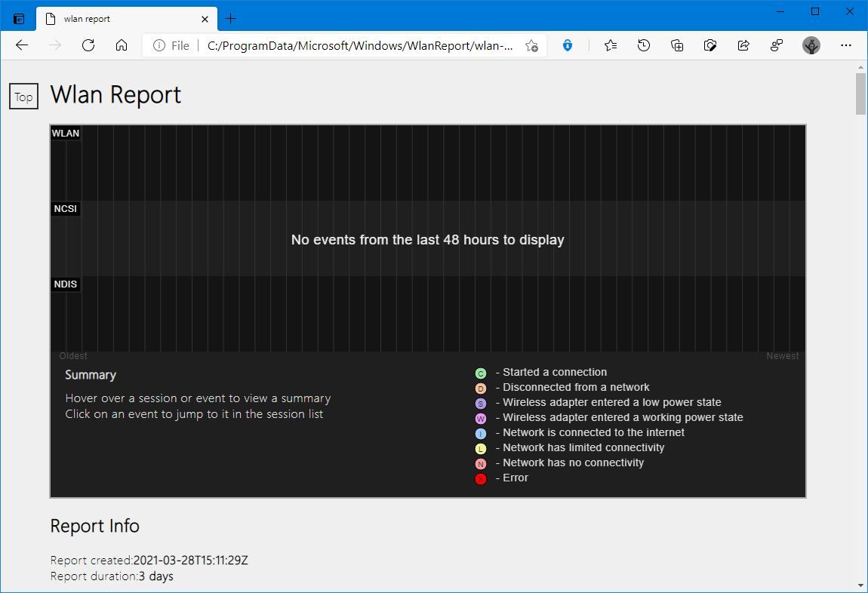Toggle the bookmark star for this page
The height and width of the screenshot is (593, 868).
pyautogui.click(x=531, y=45)
